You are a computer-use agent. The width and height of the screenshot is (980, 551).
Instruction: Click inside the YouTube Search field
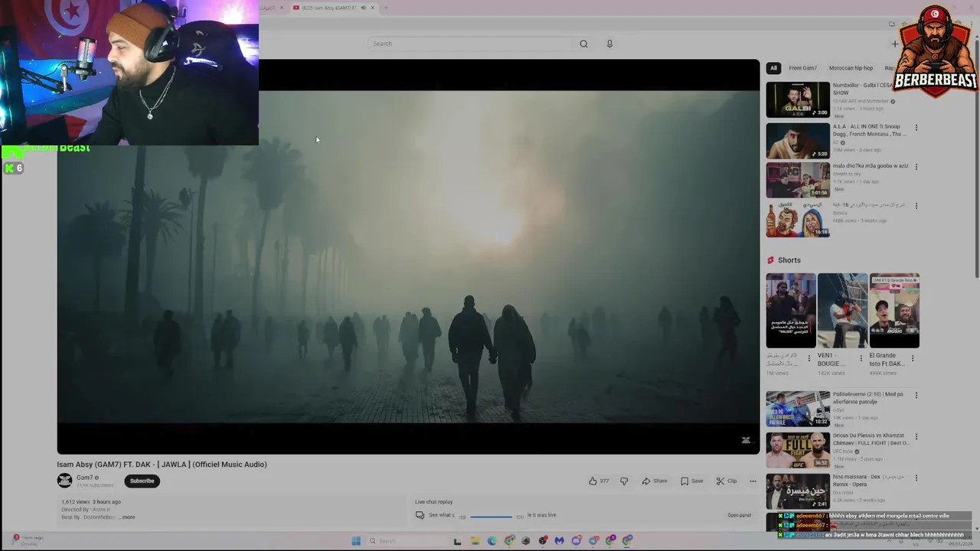471,44
